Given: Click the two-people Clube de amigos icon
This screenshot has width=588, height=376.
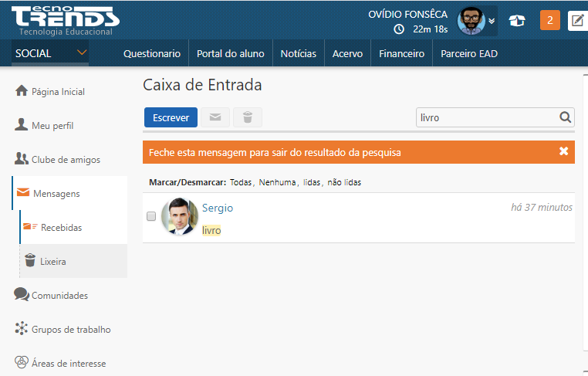Looking at the screenshot, I should (22, 159).
